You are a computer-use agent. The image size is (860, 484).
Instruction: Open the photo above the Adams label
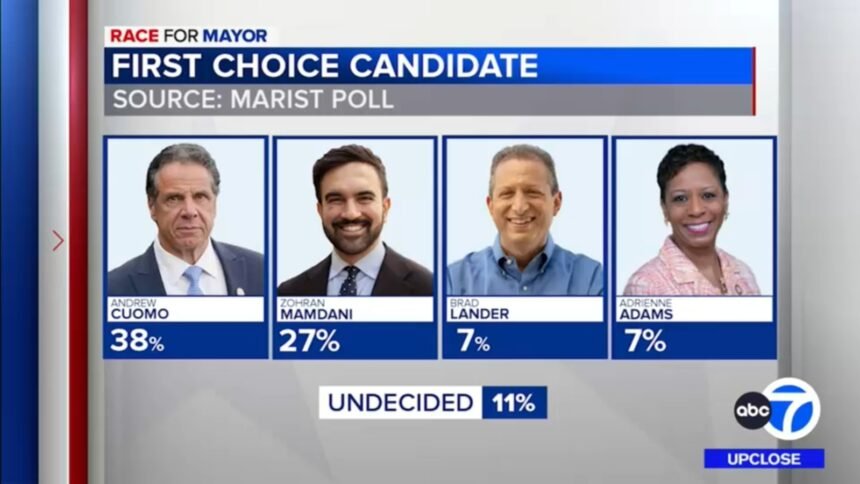(694, 217)
